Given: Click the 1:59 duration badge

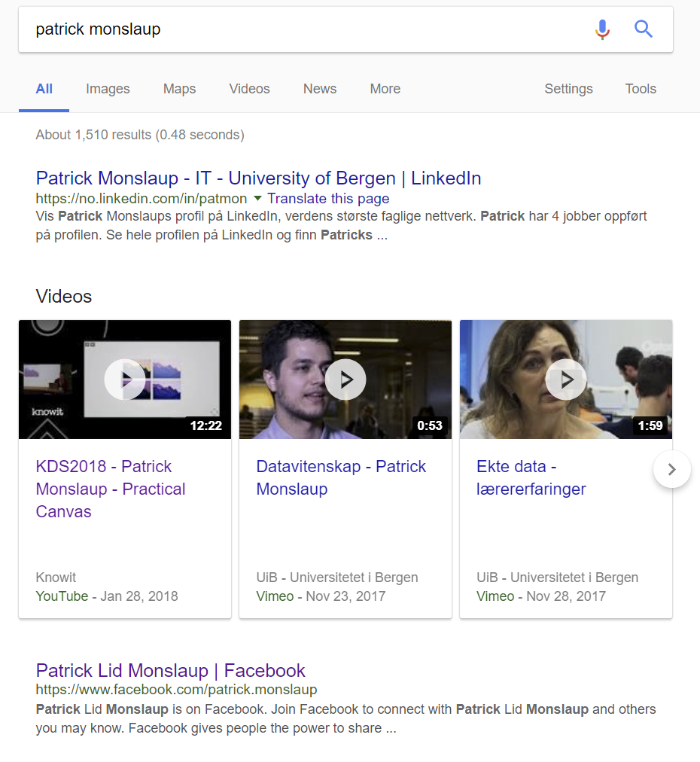Looking at the screenshot, I should pyautogui.click(x=650, y=425).
